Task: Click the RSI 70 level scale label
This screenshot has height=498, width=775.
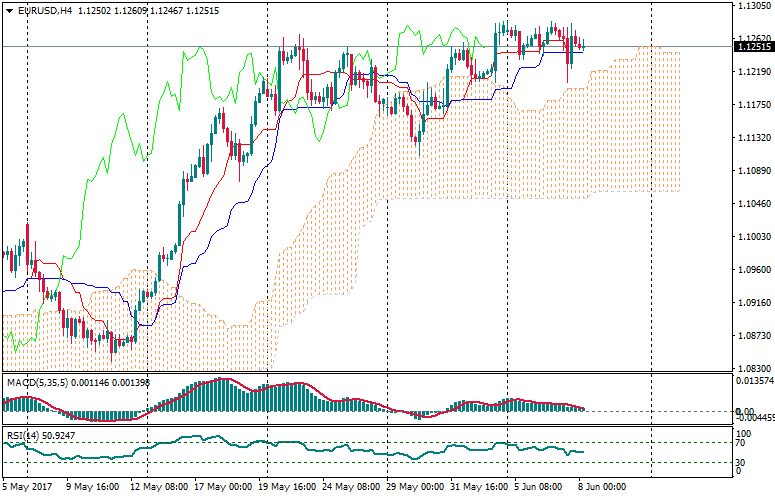Action: (x=740, y=442)
